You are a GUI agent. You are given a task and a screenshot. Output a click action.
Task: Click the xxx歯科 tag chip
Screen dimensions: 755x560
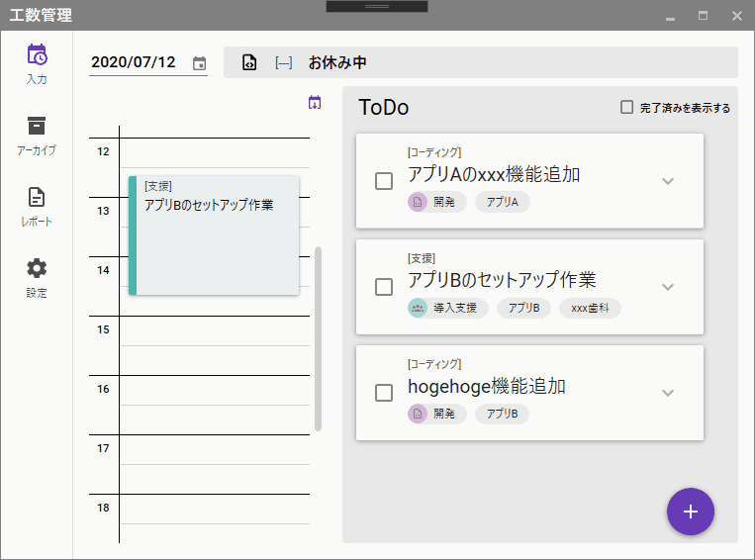tap(590, 308)
